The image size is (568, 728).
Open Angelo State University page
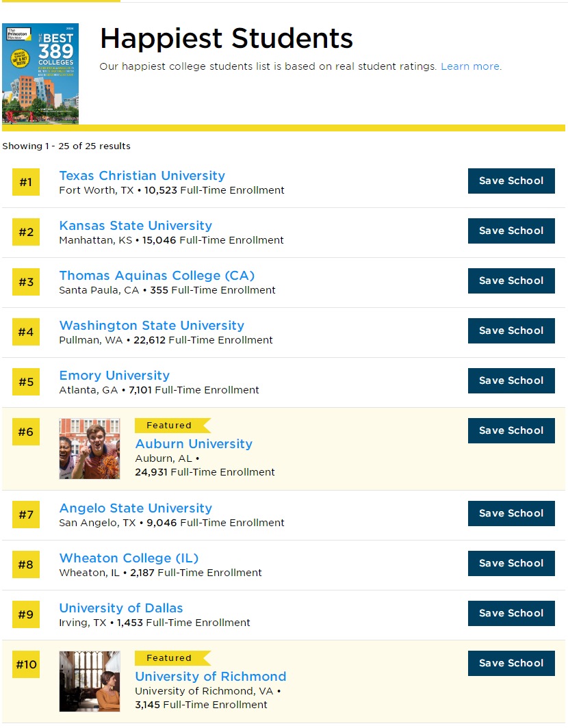point(135,508)
